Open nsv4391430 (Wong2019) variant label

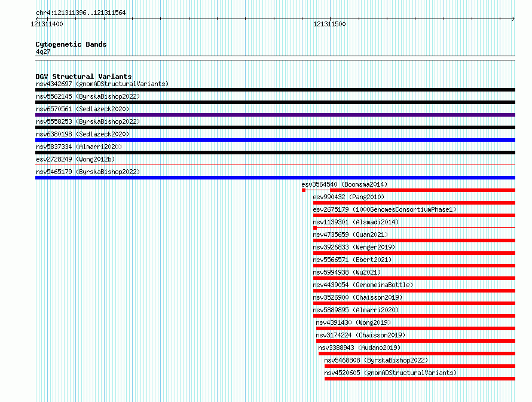click(353, 322)
